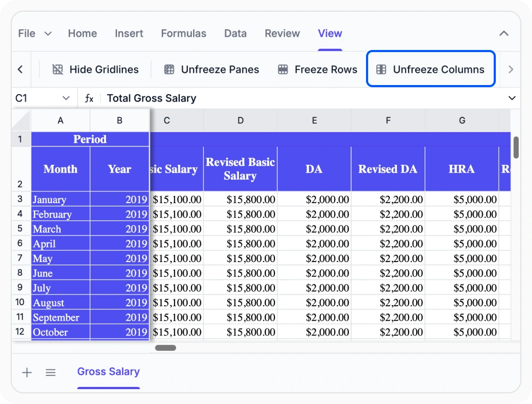Click the HRA header cell
The width and height of the screenshot is (532, 404).
(x=462, y=169)
